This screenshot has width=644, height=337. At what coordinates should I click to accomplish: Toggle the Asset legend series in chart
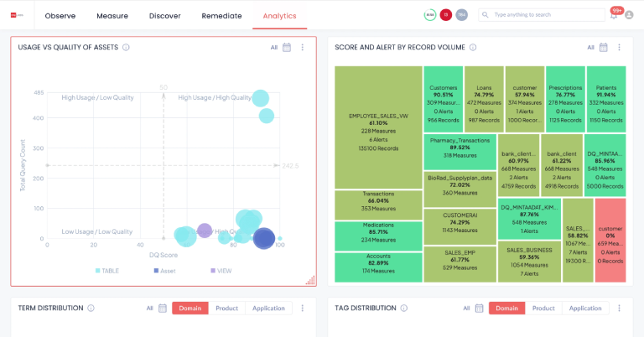164,271
